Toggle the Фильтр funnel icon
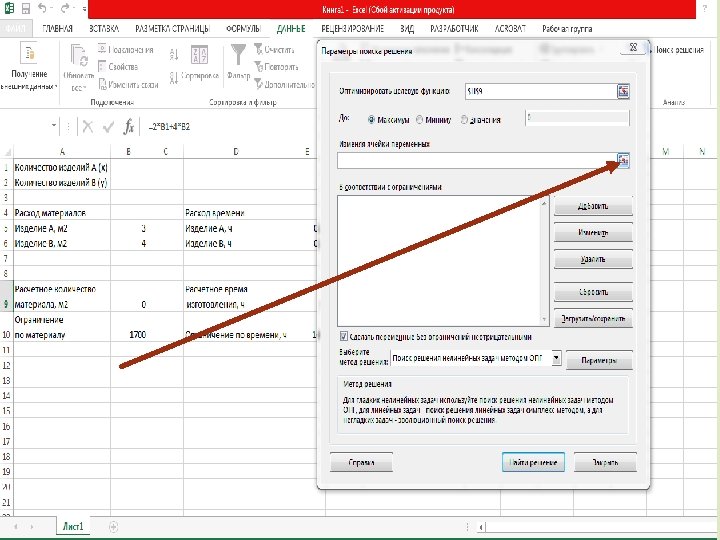The width and height of the screenshot is (720, 540). [238, 54]
